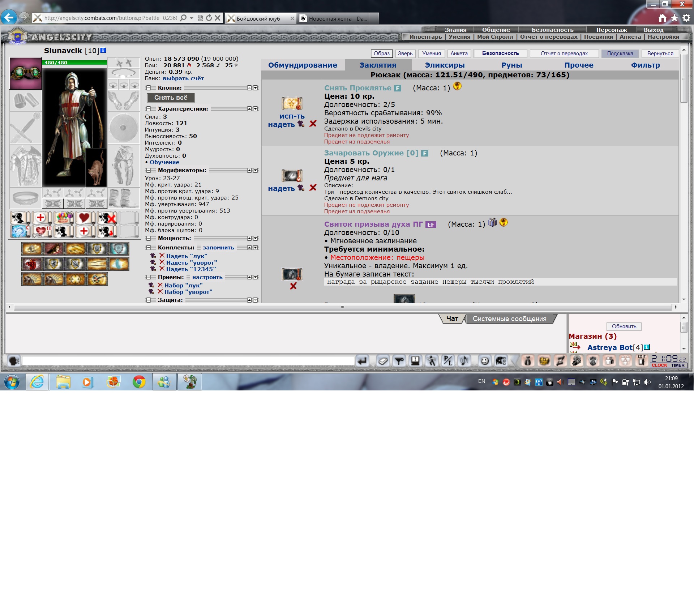The width and height of the screenshot is (694, 616).
Task: Click the eraser clear chat icon
Action: click(383, 361)
